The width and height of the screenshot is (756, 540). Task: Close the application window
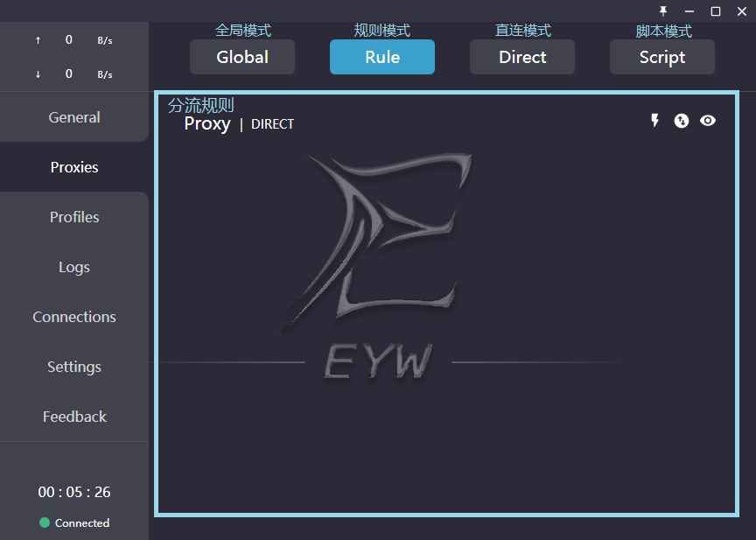[x=742, y=11]
